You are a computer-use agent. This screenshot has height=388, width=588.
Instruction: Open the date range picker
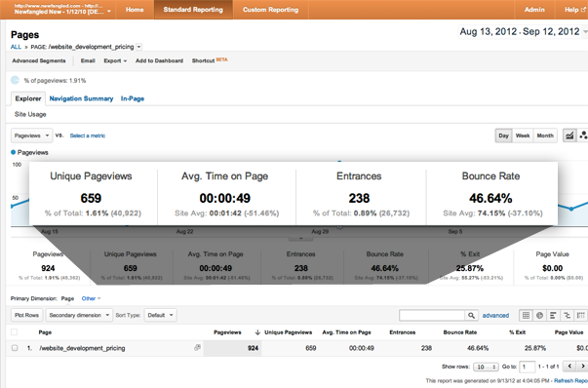(523, 32)
